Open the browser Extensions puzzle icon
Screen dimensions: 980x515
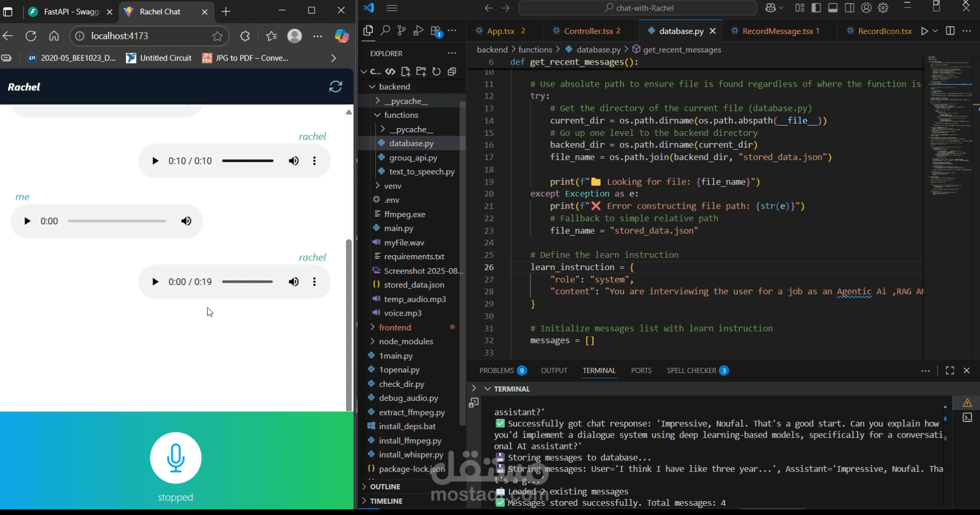click(245, 36)
